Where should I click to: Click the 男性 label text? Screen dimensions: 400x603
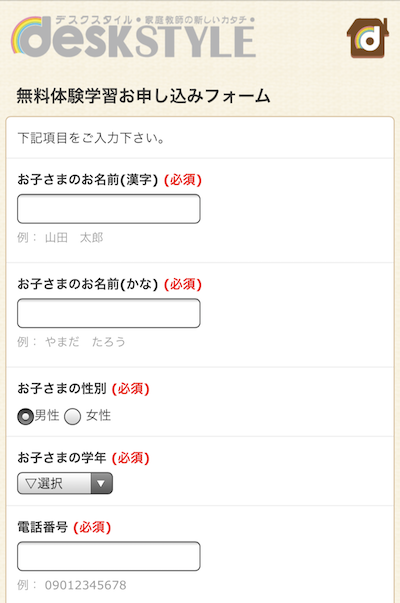tap(47, 416)
